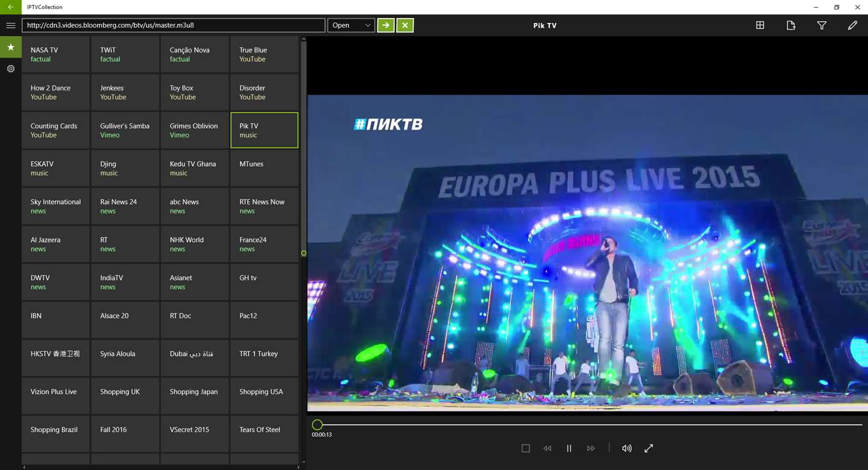Open the favorites star panel
Screen dimensions: 868x470
pyautogui.click(x=11, y=47)
